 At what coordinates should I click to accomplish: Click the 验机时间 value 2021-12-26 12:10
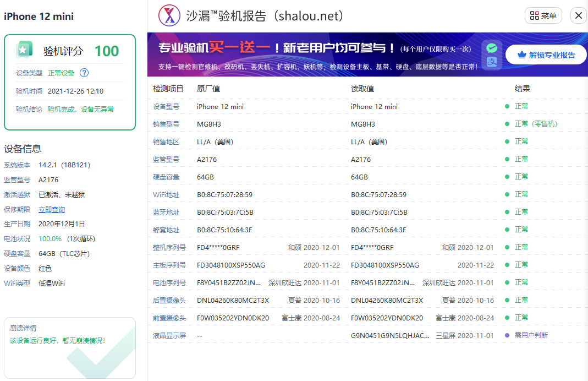[x=75, y=91]
